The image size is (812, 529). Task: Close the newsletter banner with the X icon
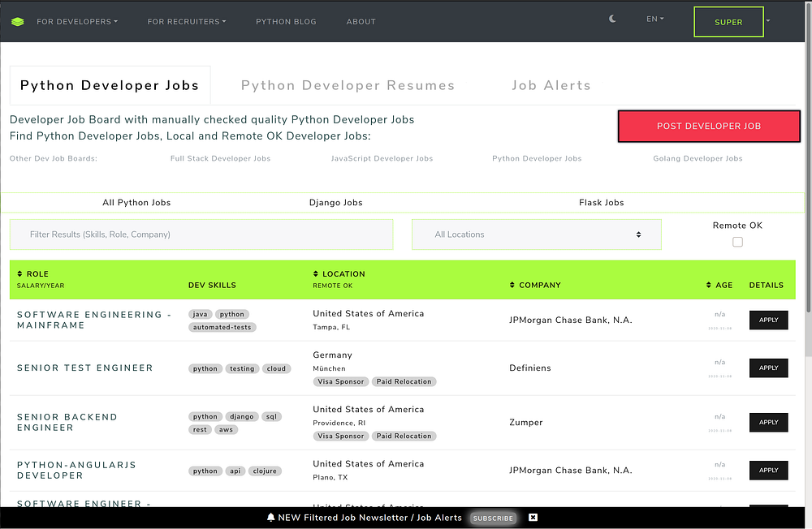[x=533, y=518]
